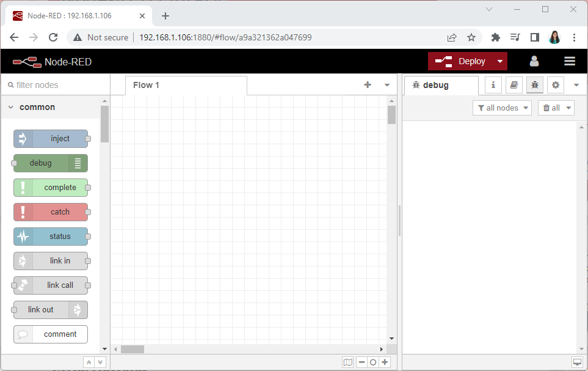Open the main Node-RED hamburger menu
The height and width of the screenshot is (371, 588).
pos(569,61)
